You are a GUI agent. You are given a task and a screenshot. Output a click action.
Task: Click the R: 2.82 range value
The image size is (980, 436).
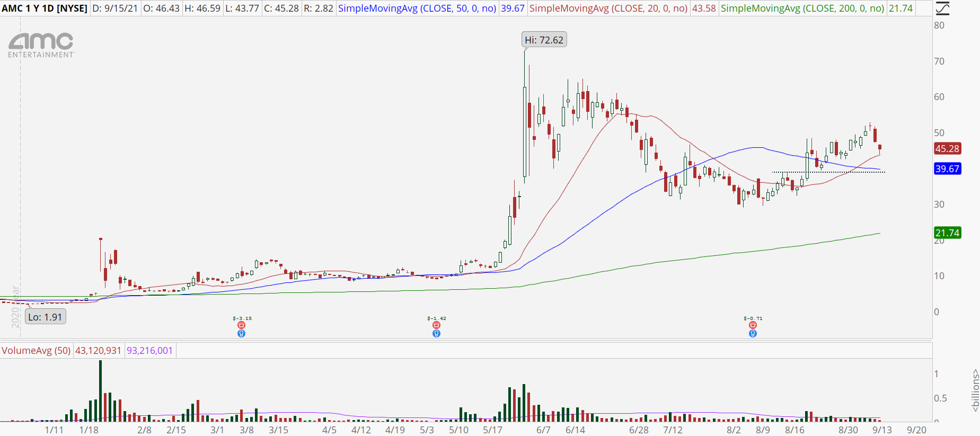coord(319,8)
